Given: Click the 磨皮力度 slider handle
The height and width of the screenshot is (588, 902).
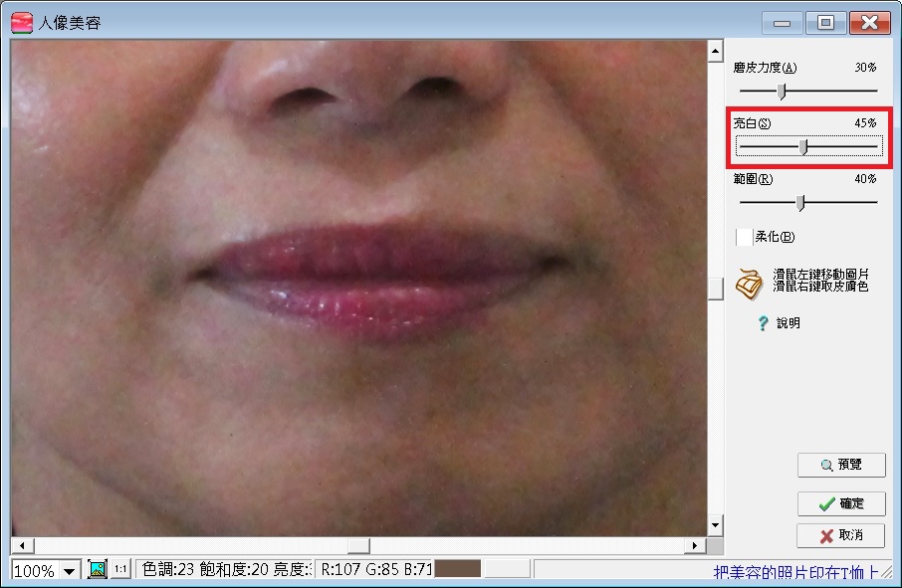Looking at the screenshot, I should pos(782,92).
